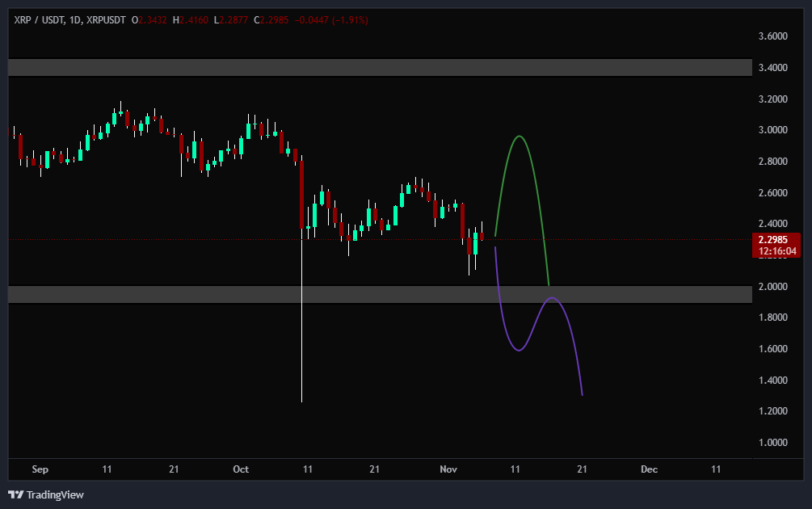The image size is (812, 509).
Task: Click the upper gray resistance zone near 3.4000
Action: (380, 67)
